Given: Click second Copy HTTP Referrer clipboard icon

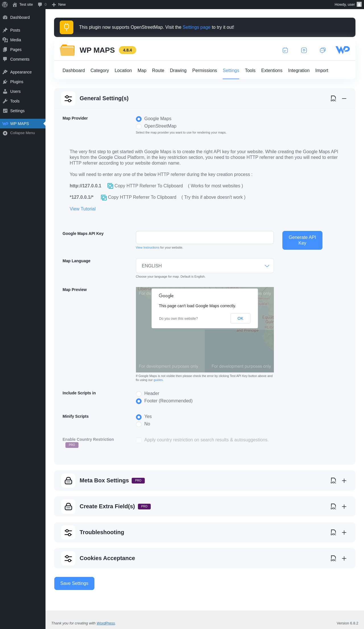Looking at the screenshot, I should (x=104, y=197).
